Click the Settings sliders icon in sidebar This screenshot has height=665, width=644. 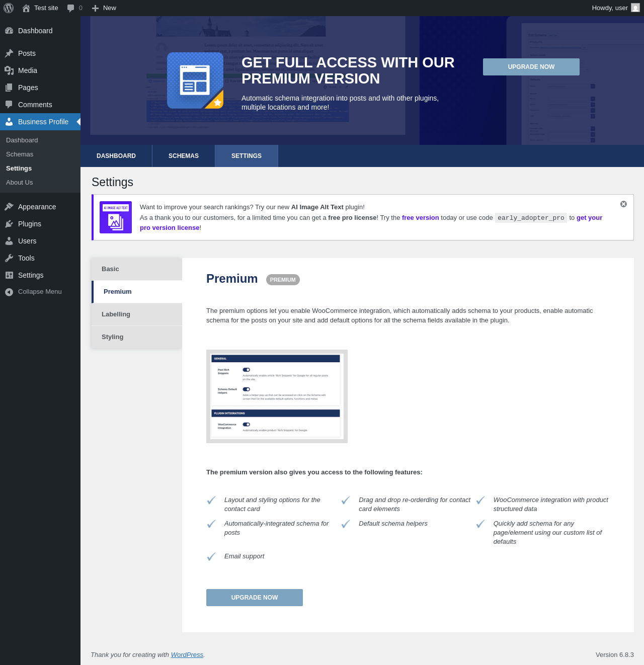[x=9, y=275]
